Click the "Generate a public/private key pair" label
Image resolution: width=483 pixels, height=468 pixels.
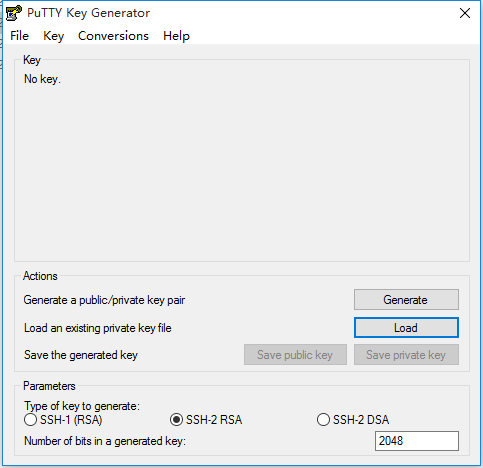click(104, 300)
